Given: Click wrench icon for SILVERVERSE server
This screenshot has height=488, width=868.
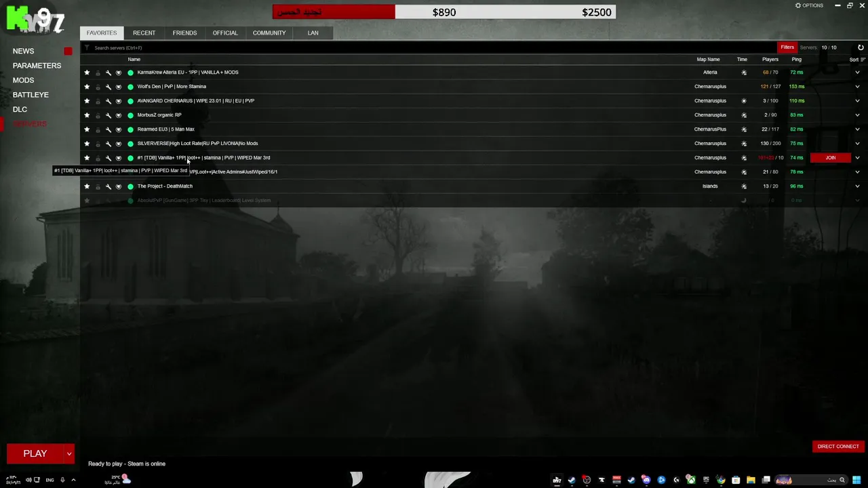Looking at the screenshot, I should click(x=108, y=144).
